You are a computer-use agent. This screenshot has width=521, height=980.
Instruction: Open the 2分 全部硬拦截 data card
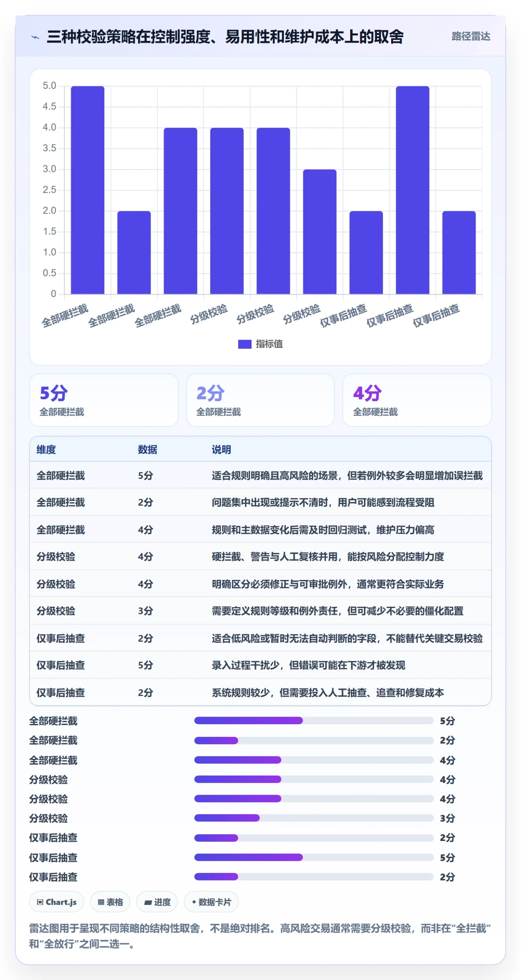click(x=260, y=400)
